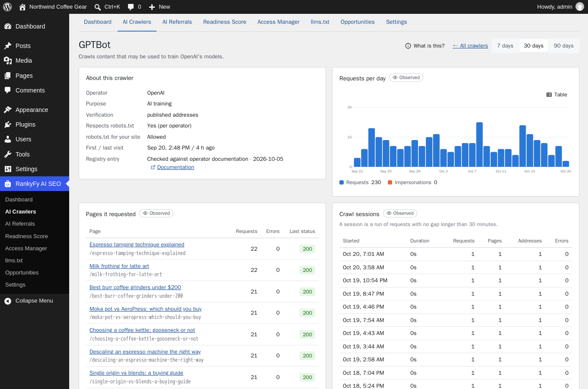Click the Oct 20, 7:01 AM session row
Screen dimensions: 588x389
[456, 254]
